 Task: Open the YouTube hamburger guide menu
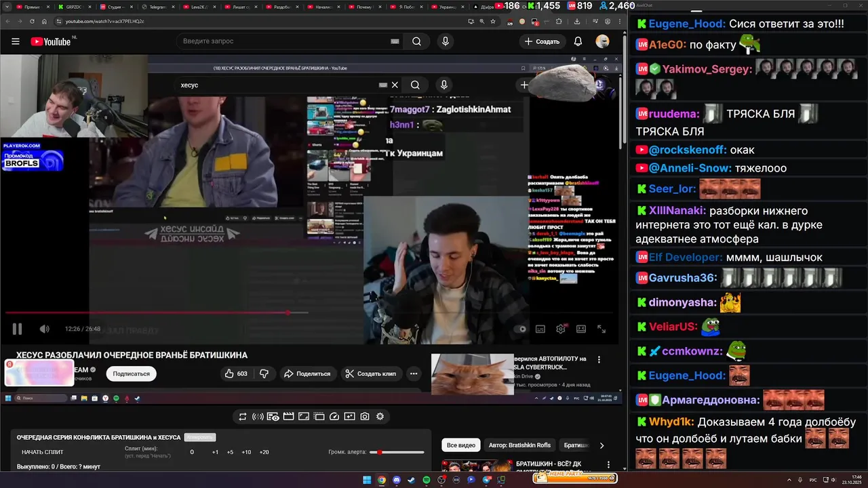point(15,41)
